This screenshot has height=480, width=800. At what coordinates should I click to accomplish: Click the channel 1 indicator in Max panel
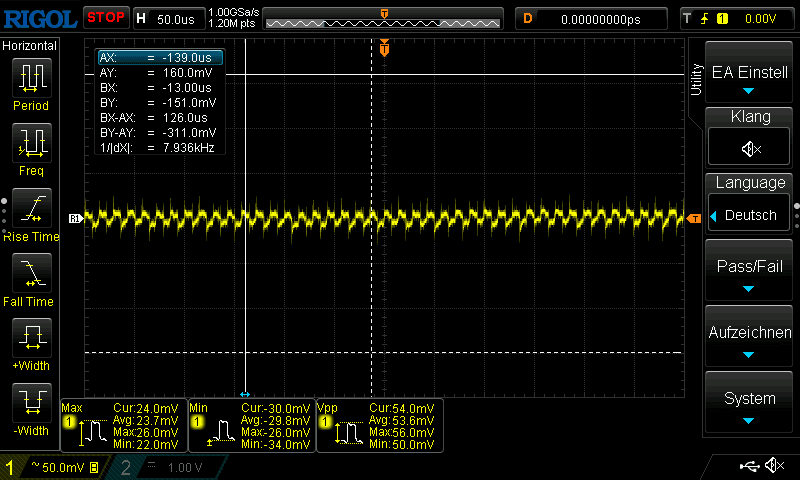69,422
